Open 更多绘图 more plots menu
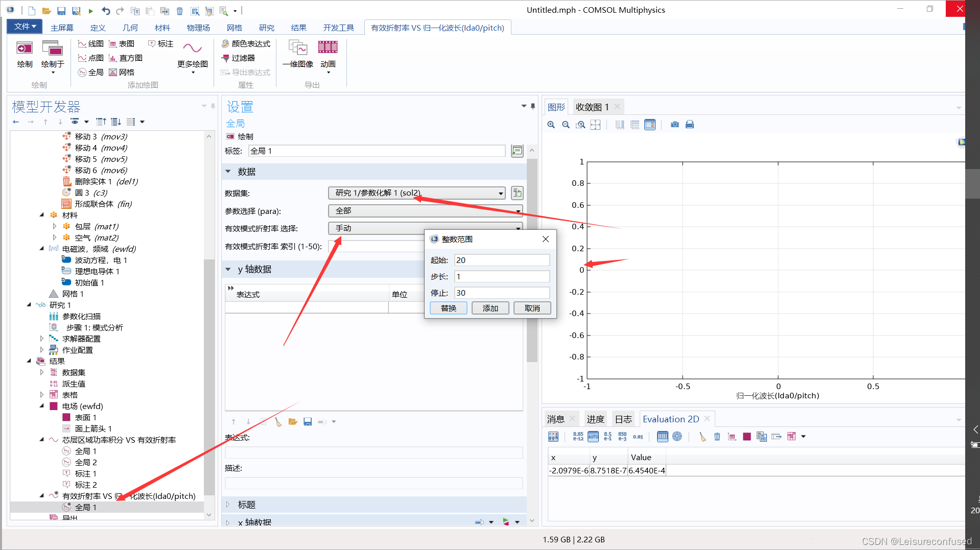The width and height of the screenshot is (980, 550). click(x=193, y=56)
